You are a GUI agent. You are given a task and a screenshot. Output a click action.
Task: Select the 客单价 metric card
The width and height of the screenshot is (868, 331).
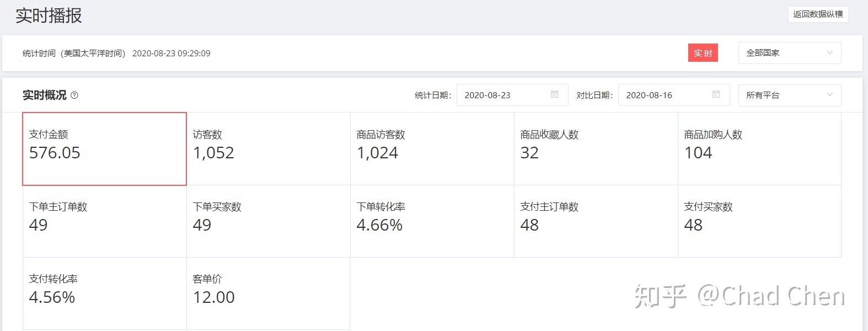pos(268,293)
